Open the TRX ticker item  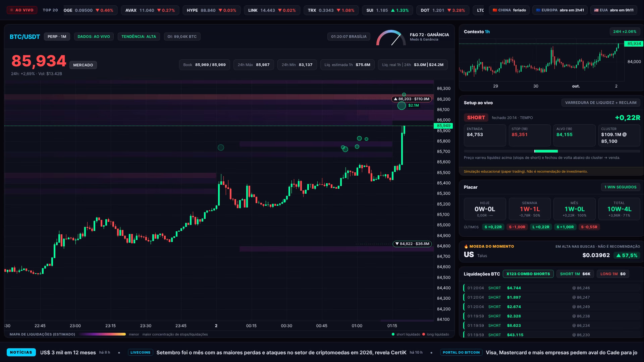tap(331, 10)
